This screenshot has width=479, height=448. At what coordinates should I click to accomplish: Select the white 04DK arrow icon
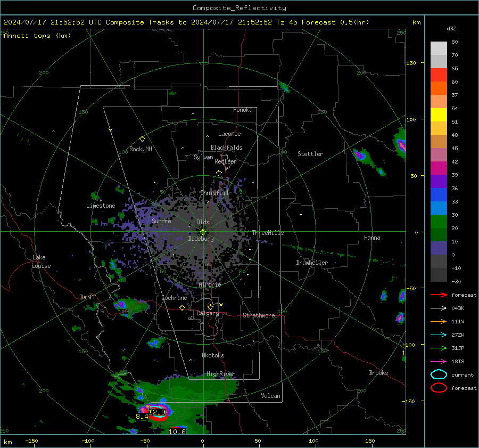(439, 308)
